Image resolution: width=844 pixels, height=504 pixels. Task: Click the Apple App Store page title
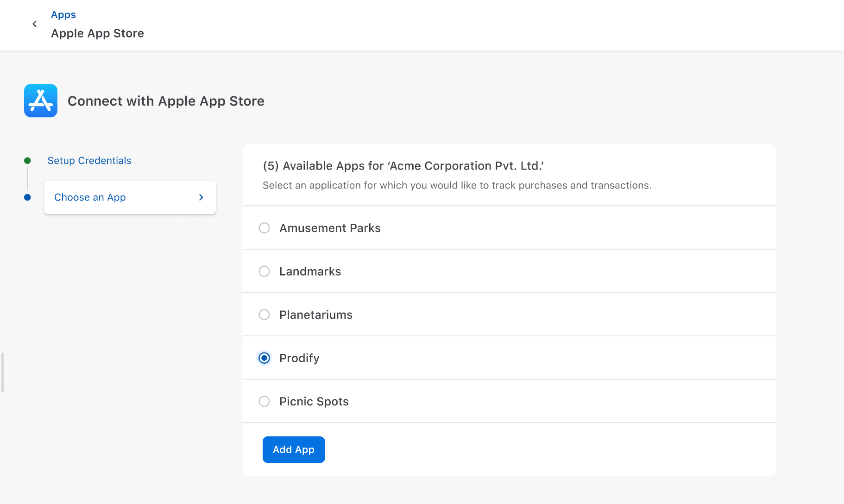[97, 33]
